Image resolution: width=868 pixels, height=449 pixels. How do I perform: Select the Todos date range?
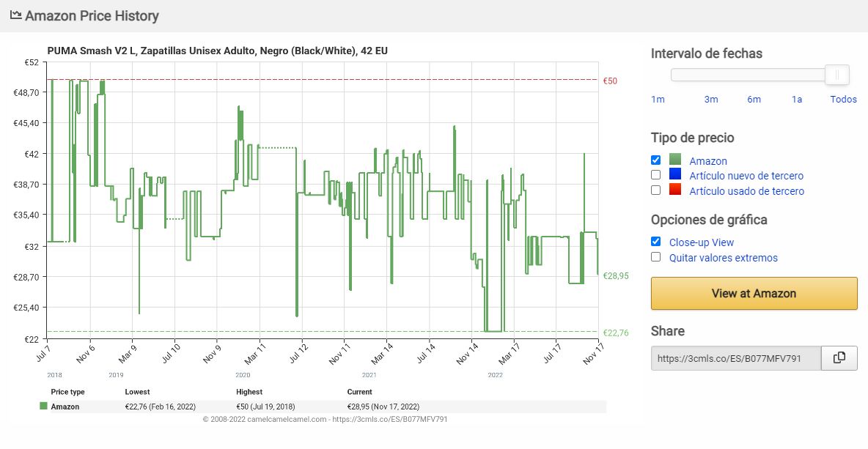(x=843, y=100)
